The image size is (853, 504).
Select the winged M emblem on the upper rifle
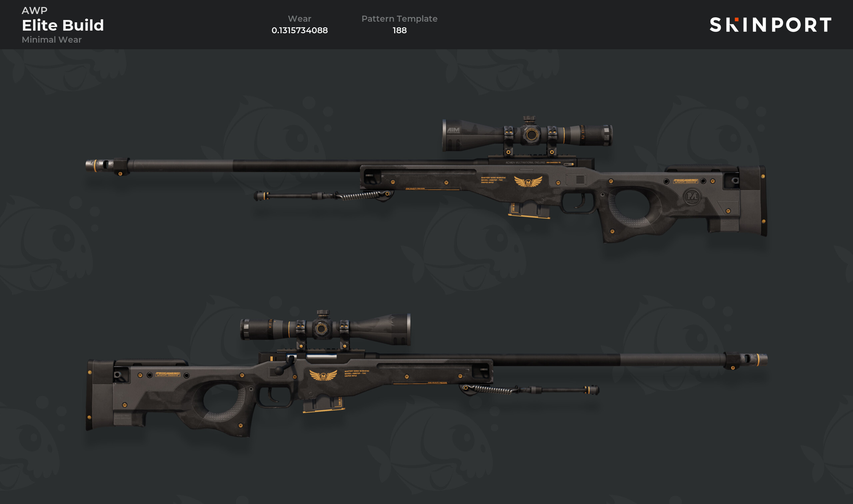point(528,182)
